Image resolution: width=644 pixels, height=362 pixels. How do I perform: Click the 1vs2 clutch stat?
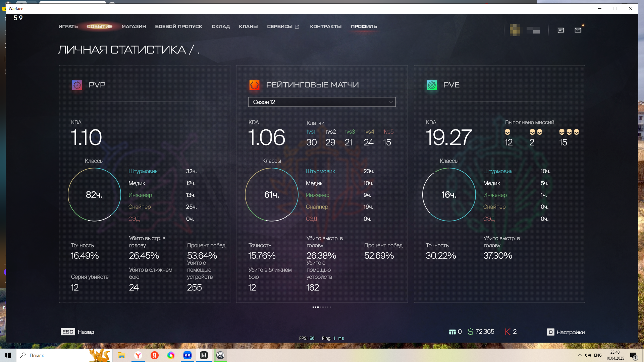[x=331, y=138]
